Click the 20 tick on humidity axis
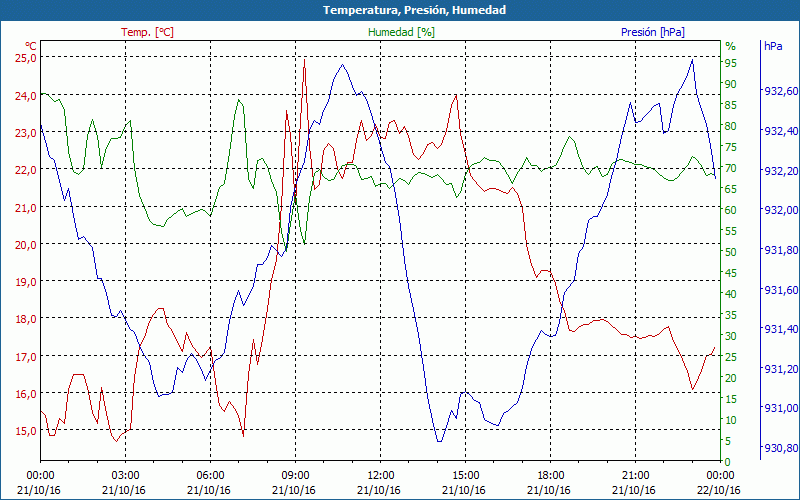The height and width of the screenshot is (500, 800). (x=731, y=378)
